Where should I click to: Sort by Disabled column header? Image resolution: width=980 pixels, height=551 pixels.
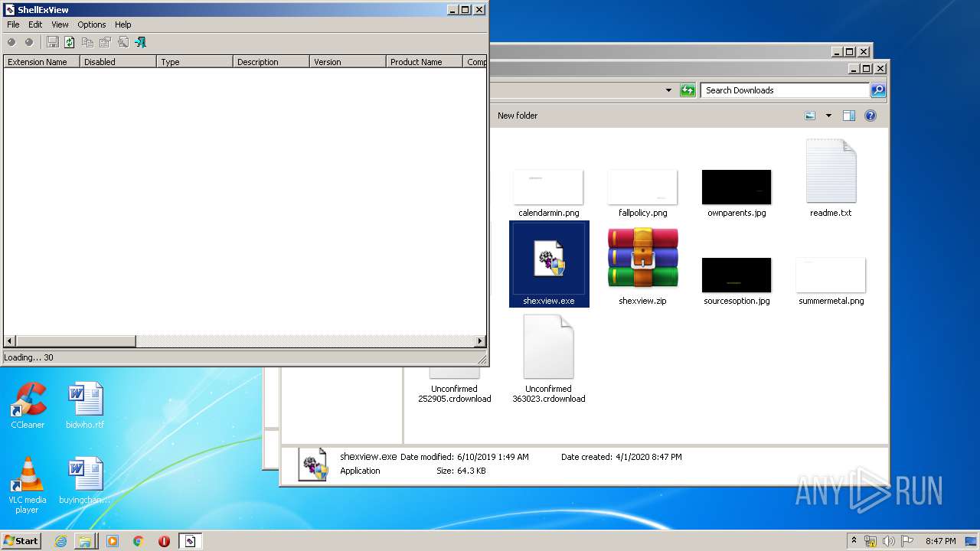[118, 62]
